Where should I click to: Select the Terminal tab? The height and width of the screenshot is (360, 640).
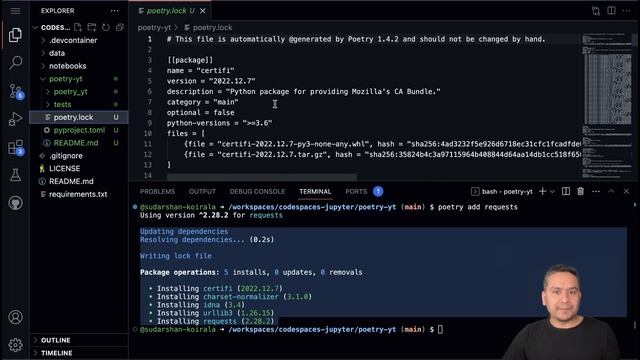coord(315,191)
